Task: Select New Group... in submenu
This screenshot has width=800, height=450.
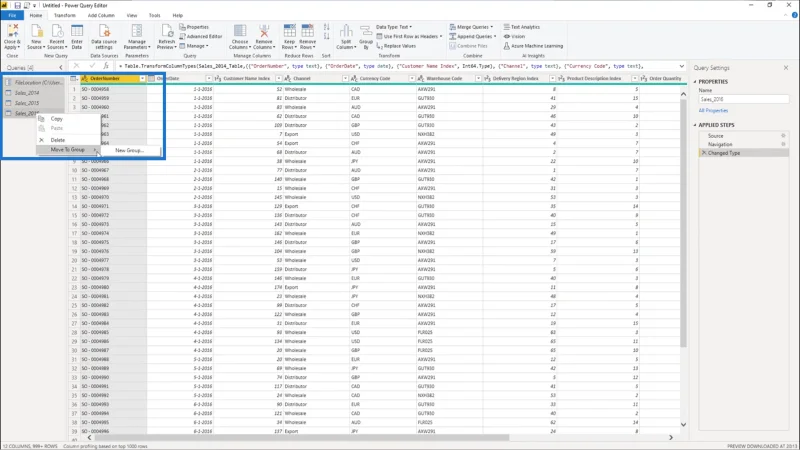Action: coord(130,151)
